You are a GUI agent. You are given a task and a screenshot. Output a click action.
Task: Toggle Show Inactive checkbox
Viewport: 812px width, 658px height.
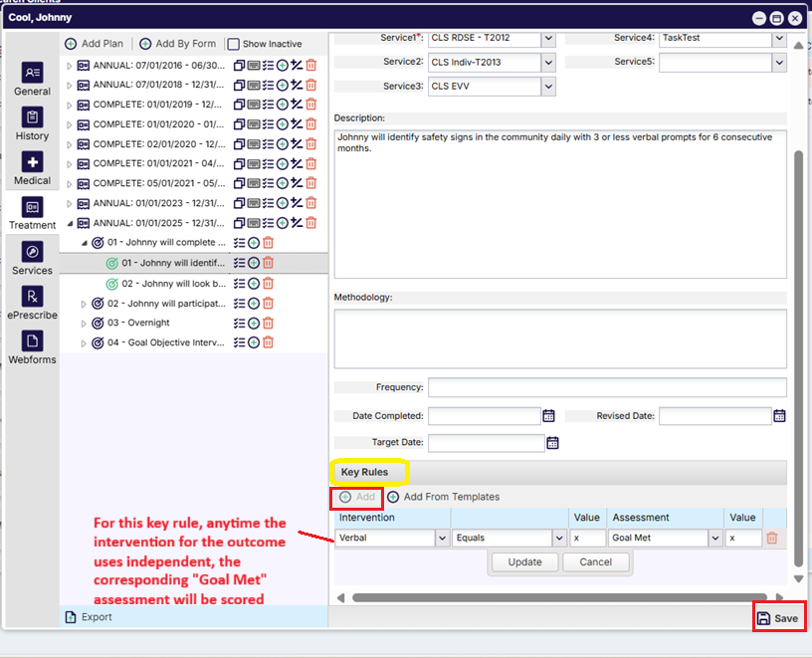click(234, 44)
